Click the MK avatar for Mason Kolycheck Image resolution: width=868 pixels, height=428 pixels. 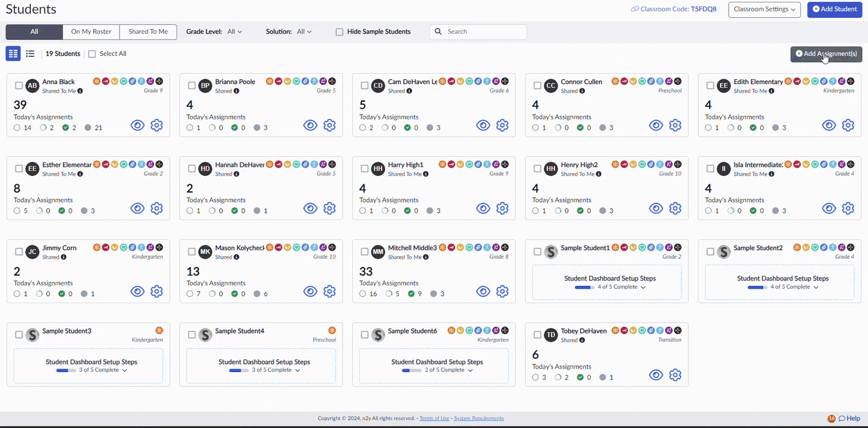point(205,252)
